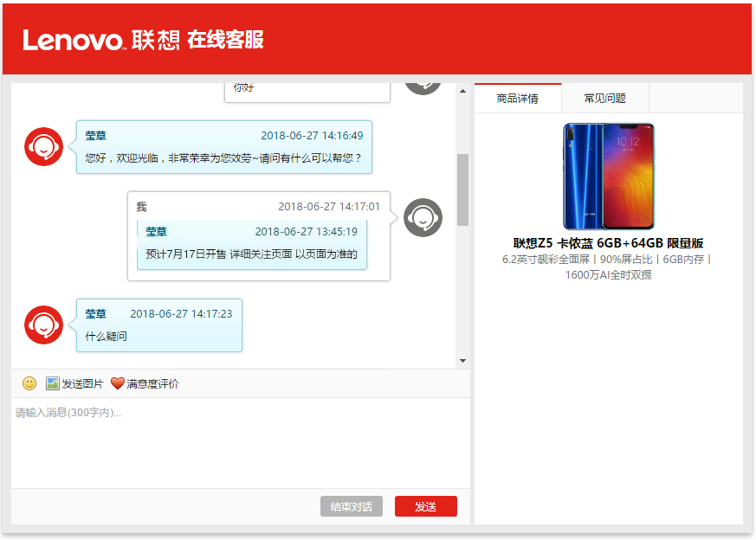This screenshot has height=540, width=756.
Task: Click the 您好，欢迎光临 greeting message
Action: tap(224, 147)
